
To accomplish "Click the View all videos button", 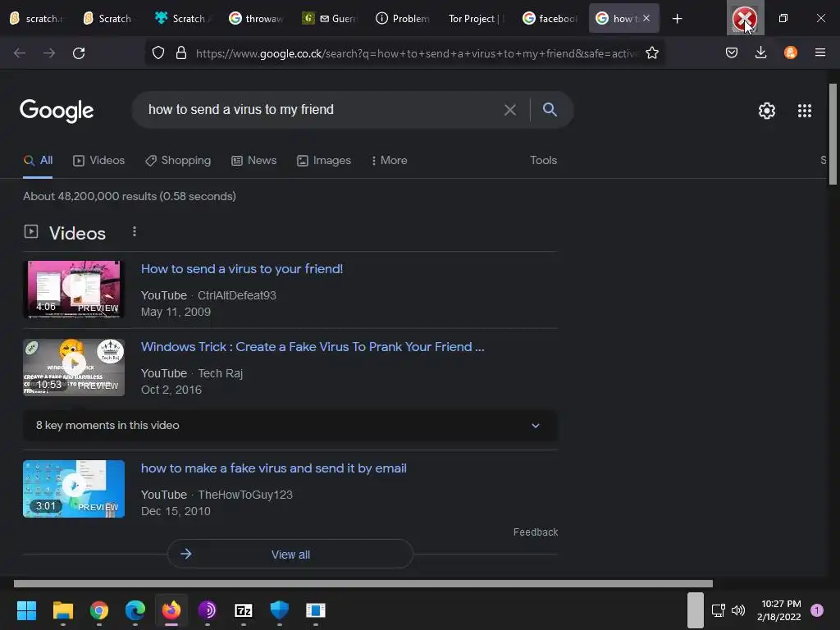I will point(290,555).
